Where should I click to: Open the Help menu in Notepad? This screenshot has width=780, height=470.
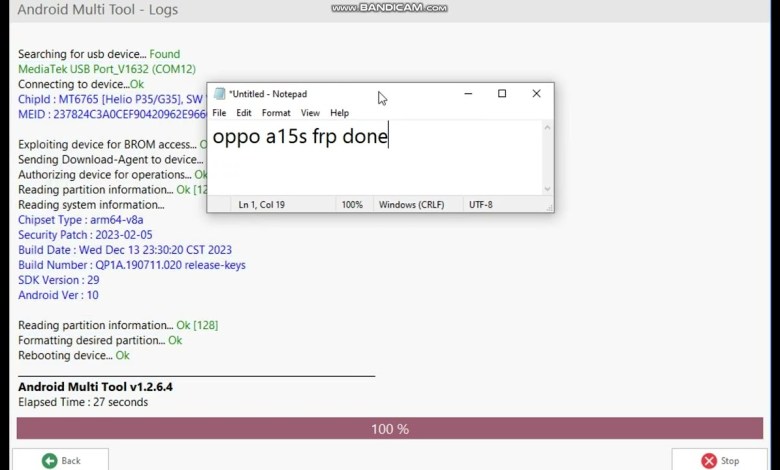pyautogui.click(x=340, y=113)
